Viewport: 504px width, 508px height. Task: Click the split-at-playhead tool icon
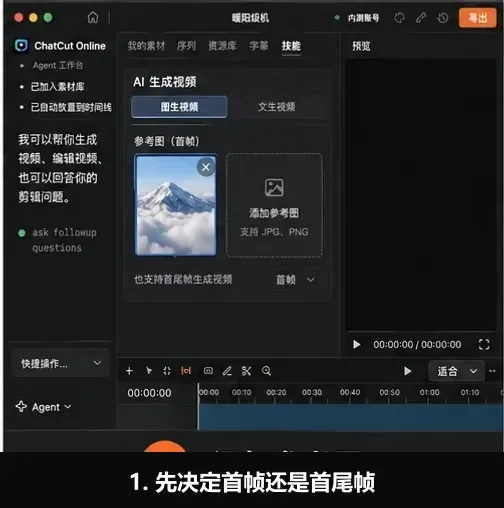(x=167, y=371)
